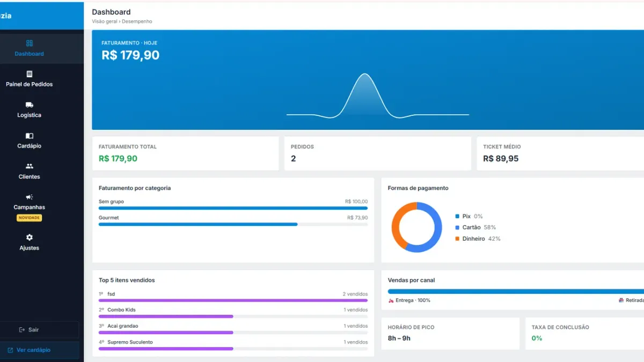Click the Ajustes gear icon
The height and width of the screenshot is (362, 644).
(x=30, y=238)
